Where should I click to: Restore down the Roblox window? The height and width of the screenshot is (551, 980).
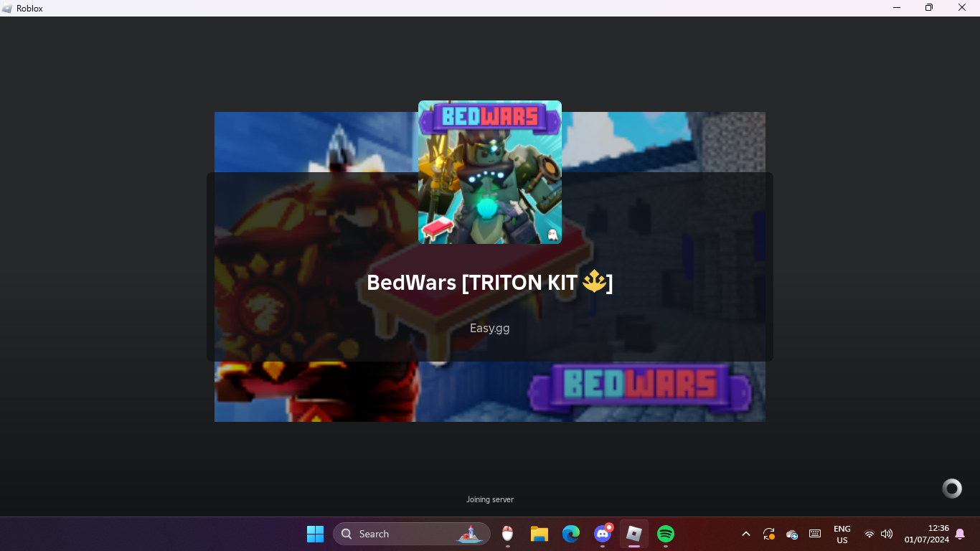point(929,8)
